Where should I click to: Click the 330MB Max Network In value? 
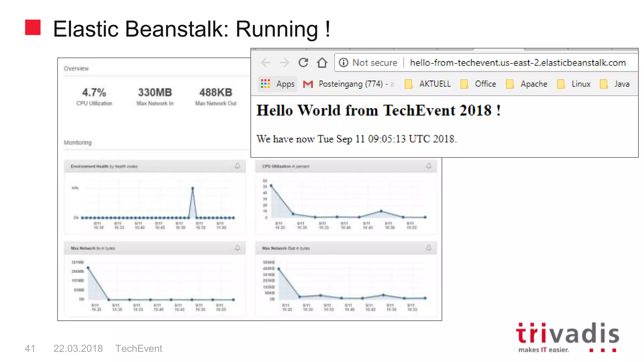(155, 92)
